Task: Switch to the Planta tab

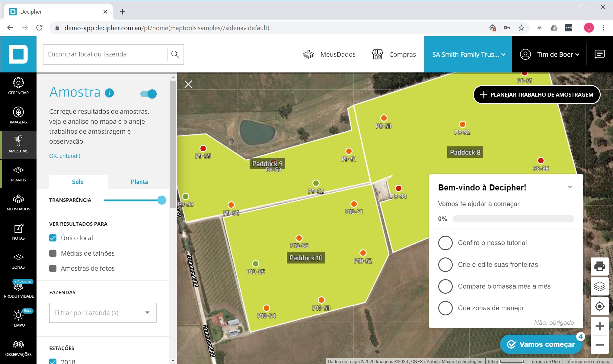Action: [x=139, y=181]
